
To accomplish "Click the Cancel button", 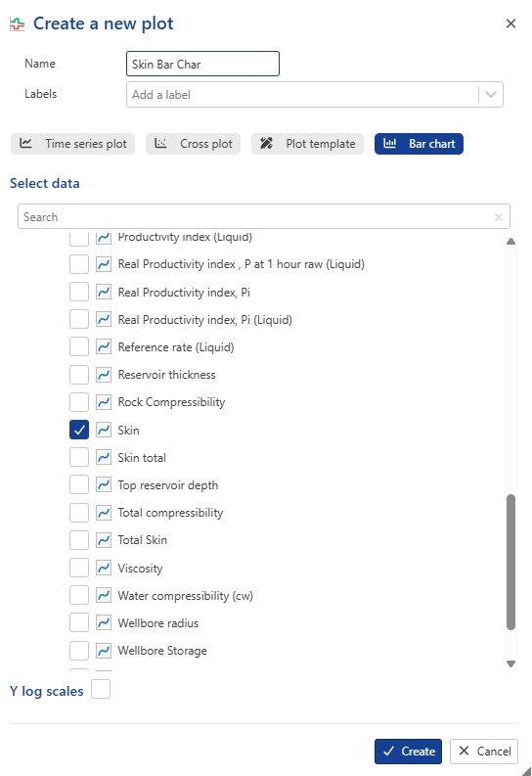I will point(484,752).
